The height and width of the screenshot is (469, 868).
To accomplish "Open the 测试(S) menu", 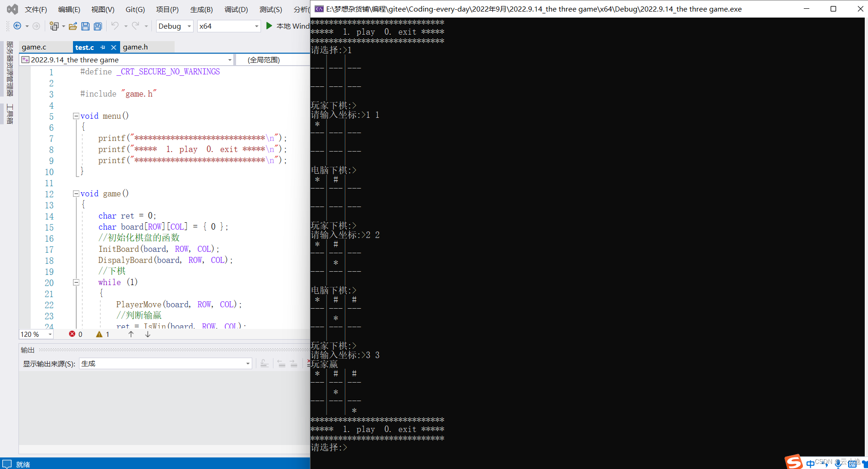I will point(271,9).
